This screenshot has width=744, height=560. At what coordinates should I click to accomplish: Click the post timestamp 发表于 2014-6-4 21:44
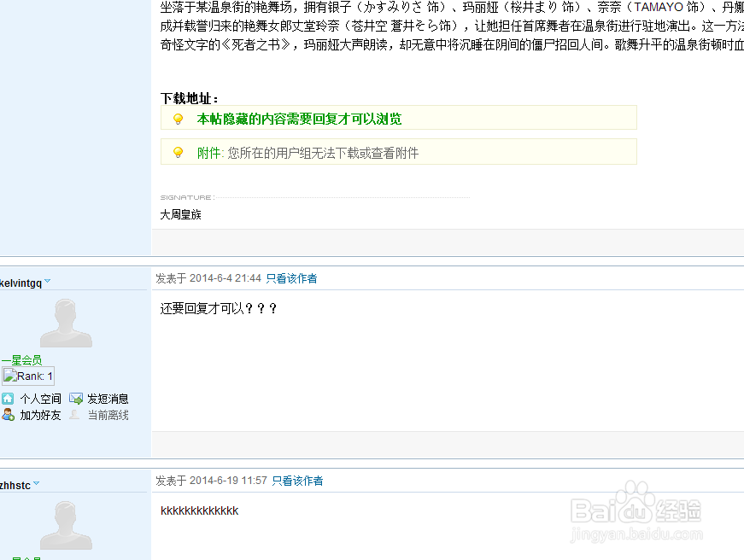(208, 278)
